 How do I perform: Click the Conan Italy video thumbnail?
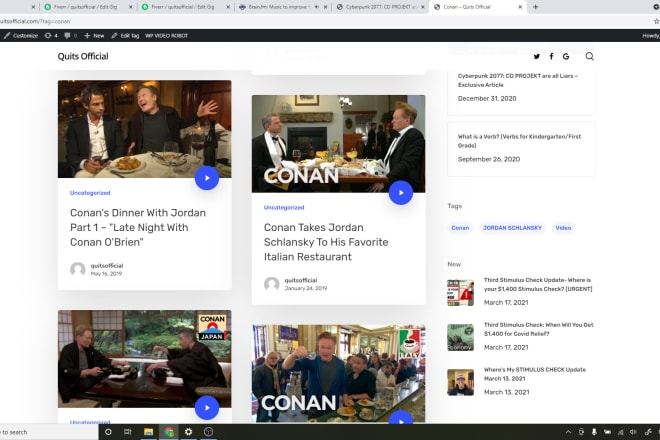338,373
